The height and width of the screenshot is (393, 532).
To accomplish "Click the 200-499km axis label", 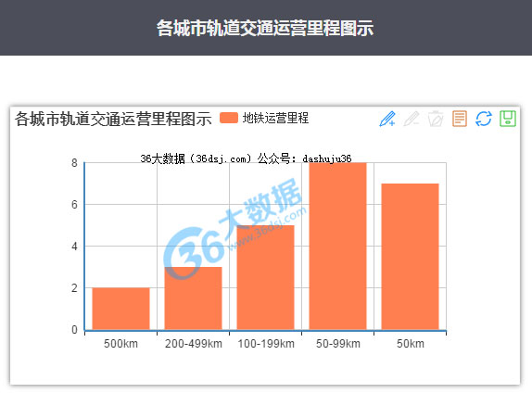I will pos(194,344).
